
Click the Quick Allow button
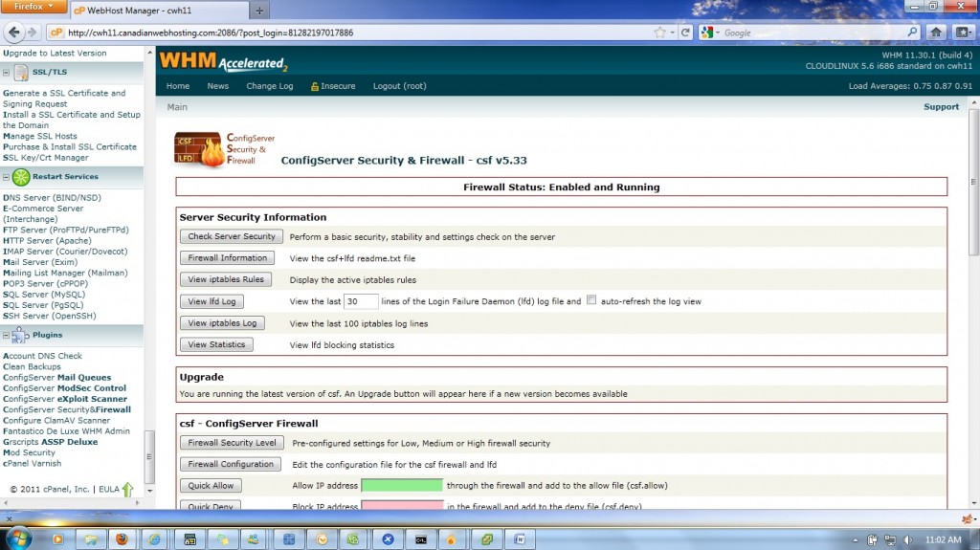click(211, 486)
